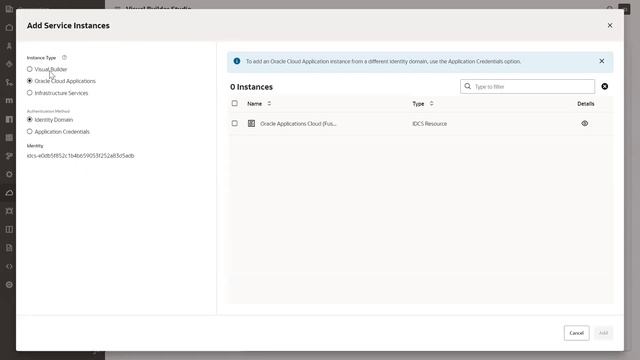Choose Infrastructure Services instance type
Screen dimensions: 640x360
tap(30, 93)
